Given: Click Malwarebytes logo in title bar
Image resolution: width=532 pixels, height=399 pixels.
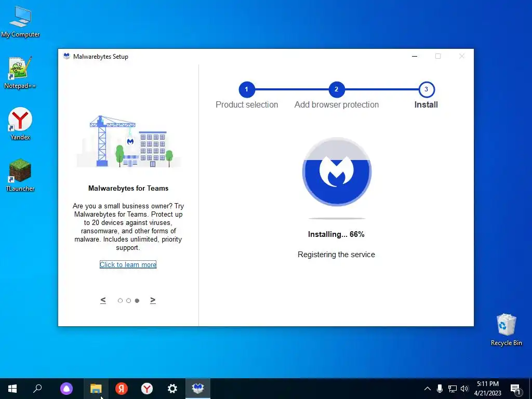Looking at the screenshot, I should [66, 56].
